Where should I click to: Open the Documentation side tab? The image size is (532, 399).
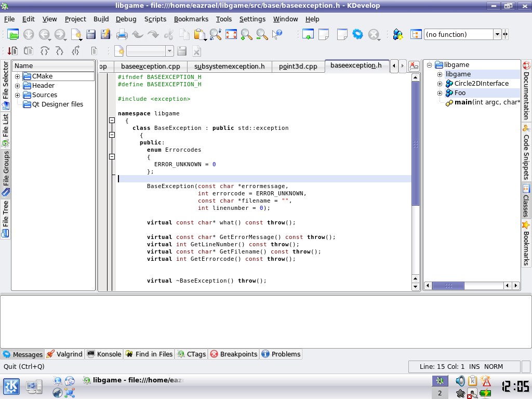coord(526,90)
